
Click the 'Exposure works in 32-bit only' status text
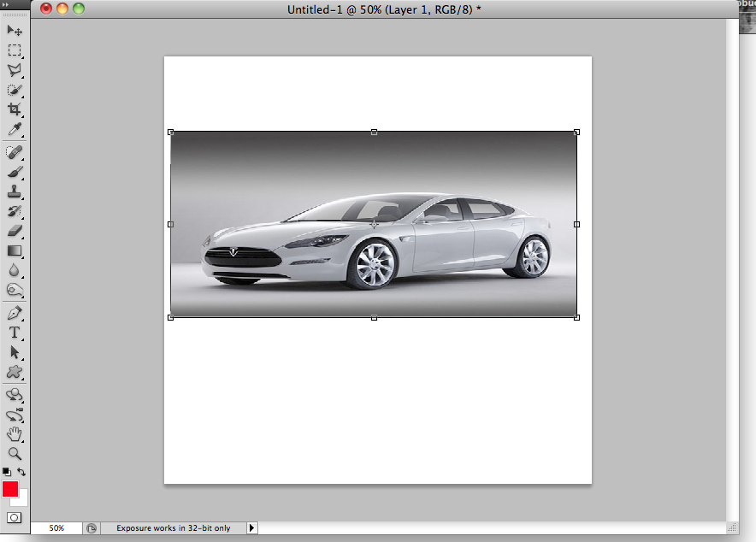[174, 528]
